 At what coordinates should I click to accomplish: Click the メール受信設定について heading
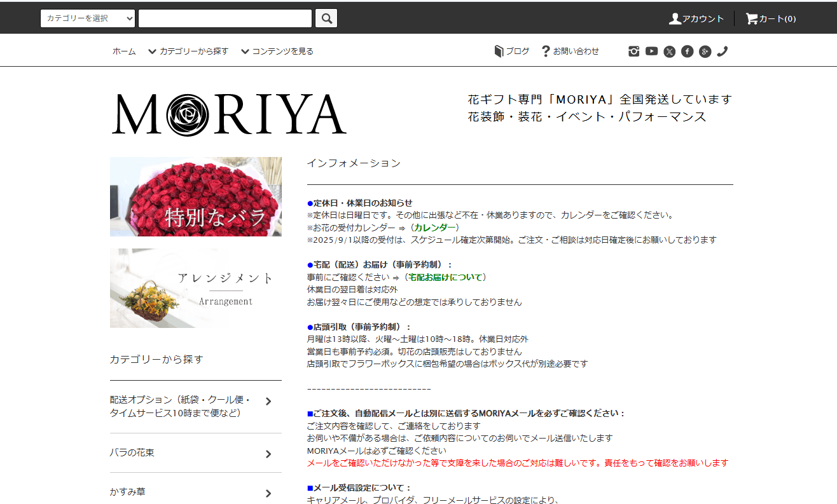pos(363,488)
